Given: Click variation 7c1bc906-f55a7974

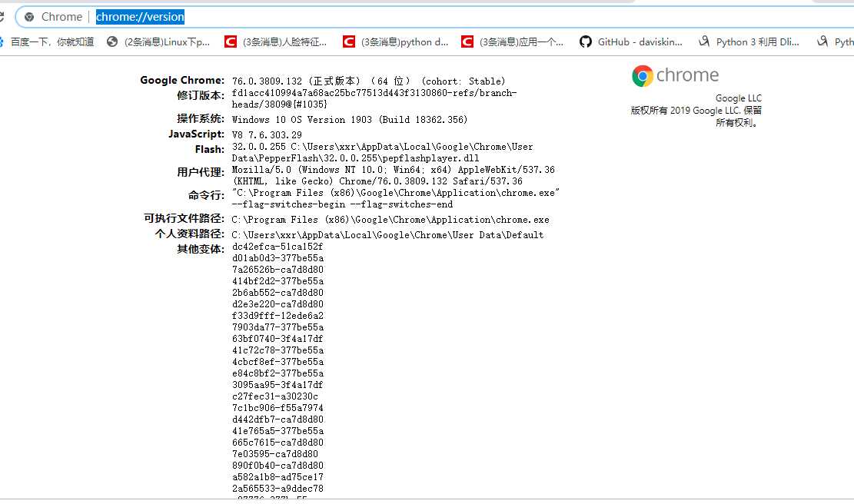Looking at the screenshot, I should [x=277, y=408].
